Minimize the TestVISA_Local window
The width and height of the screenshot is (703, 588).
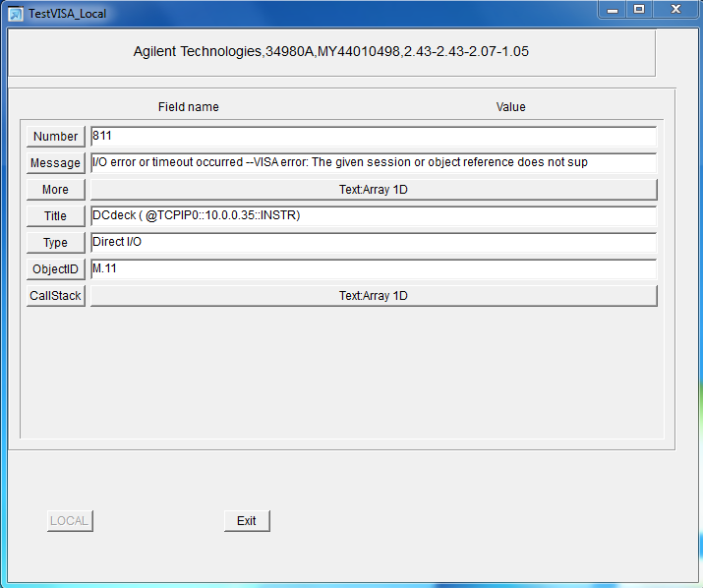[x=615, y=10]
